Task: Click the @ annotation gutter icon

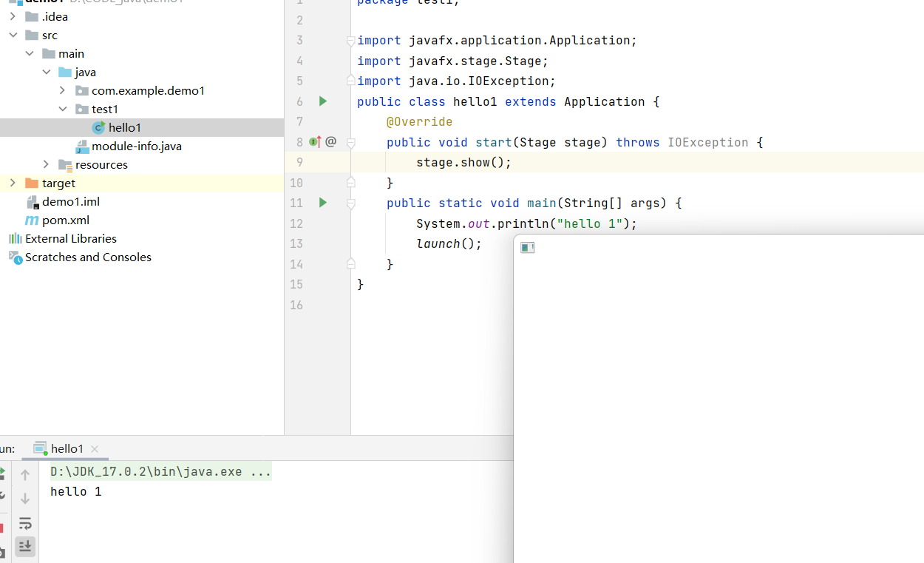Action: [330, 142]
